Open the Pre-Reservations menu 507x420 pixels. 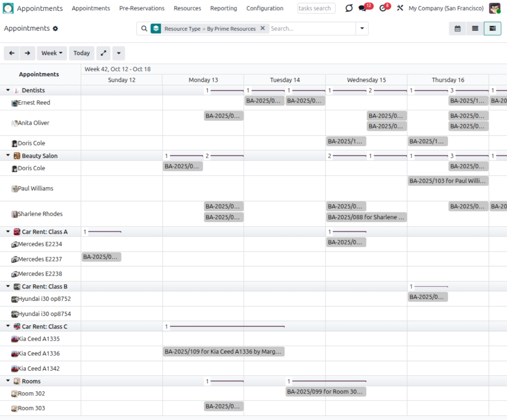(x=142, y=9)
